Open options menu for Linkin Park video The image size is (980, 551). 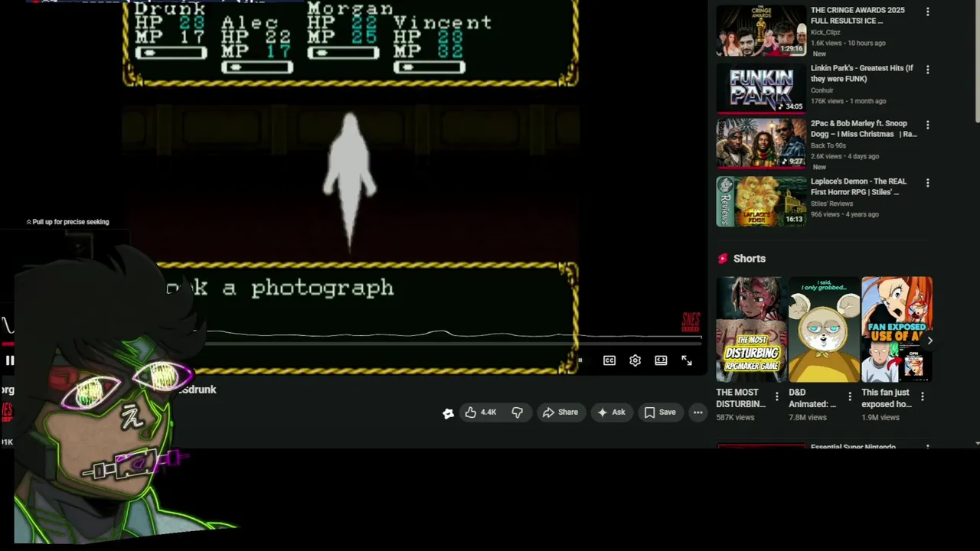[928, 70]
